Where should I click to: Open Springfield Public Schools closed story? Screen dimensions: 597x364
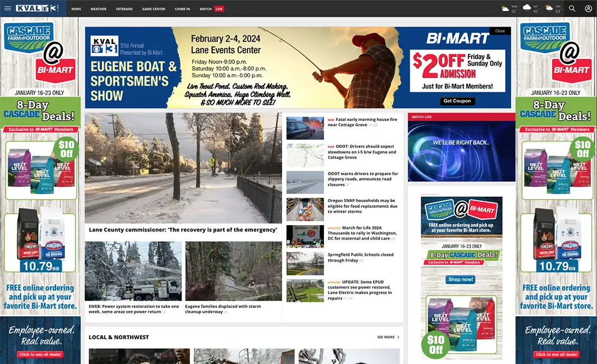[360, 257]
